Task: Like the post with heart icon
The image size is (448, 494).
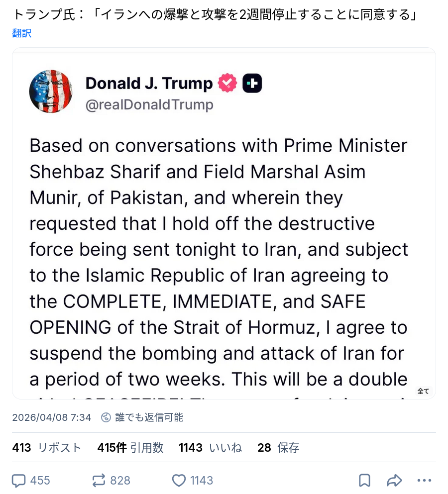Action: click(x=179, y=480)
